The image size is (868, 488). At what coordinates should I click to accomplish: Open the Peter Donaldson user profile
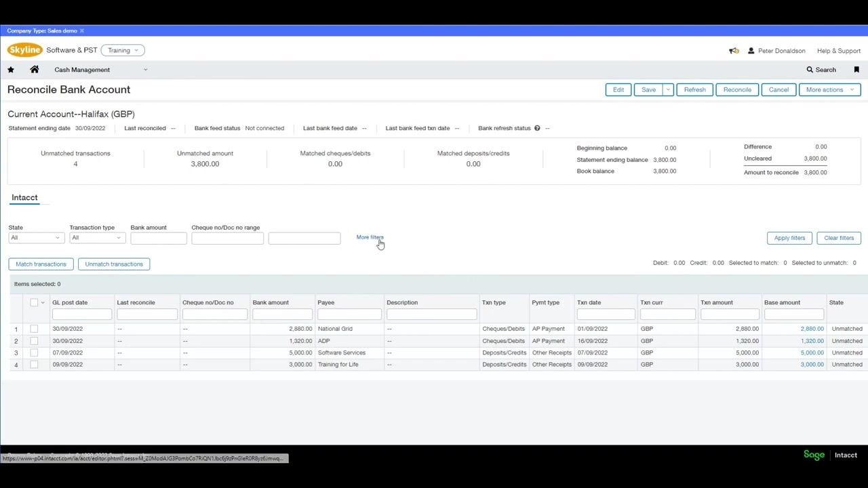(x=776, y=51)
